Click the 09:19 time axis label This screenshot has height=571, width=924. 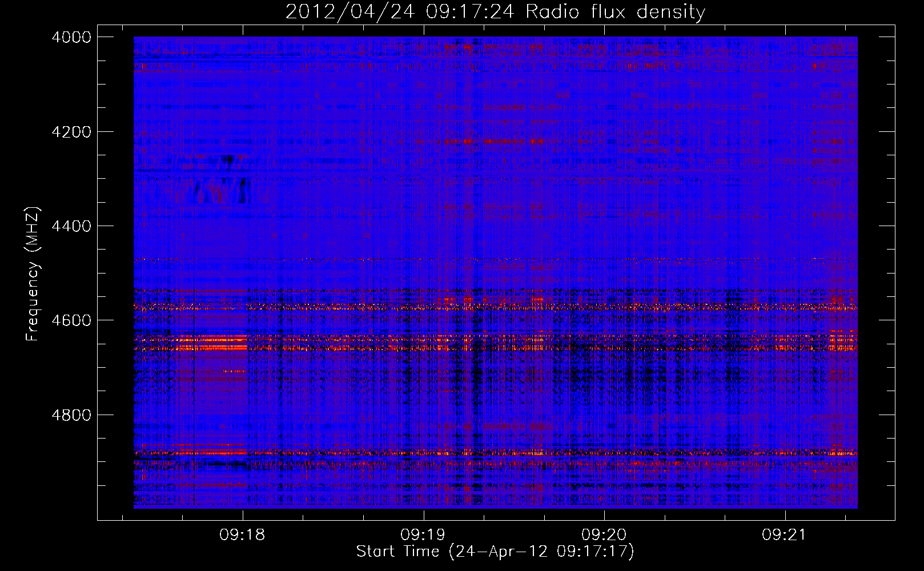pyautogui.click(x=423, y=535)
